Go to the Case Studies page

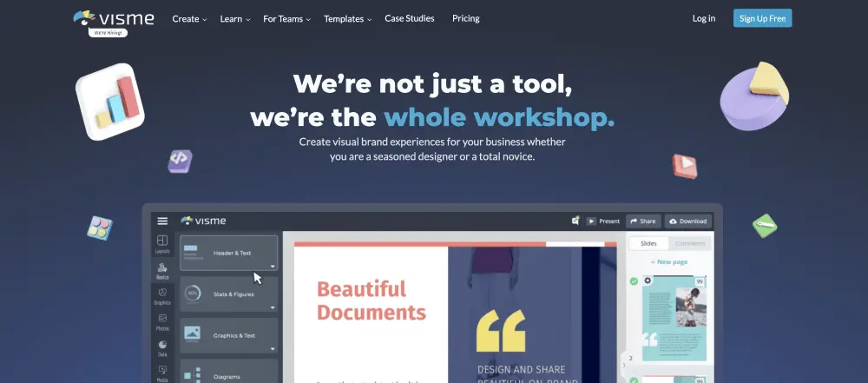click(x=410, y=18)
